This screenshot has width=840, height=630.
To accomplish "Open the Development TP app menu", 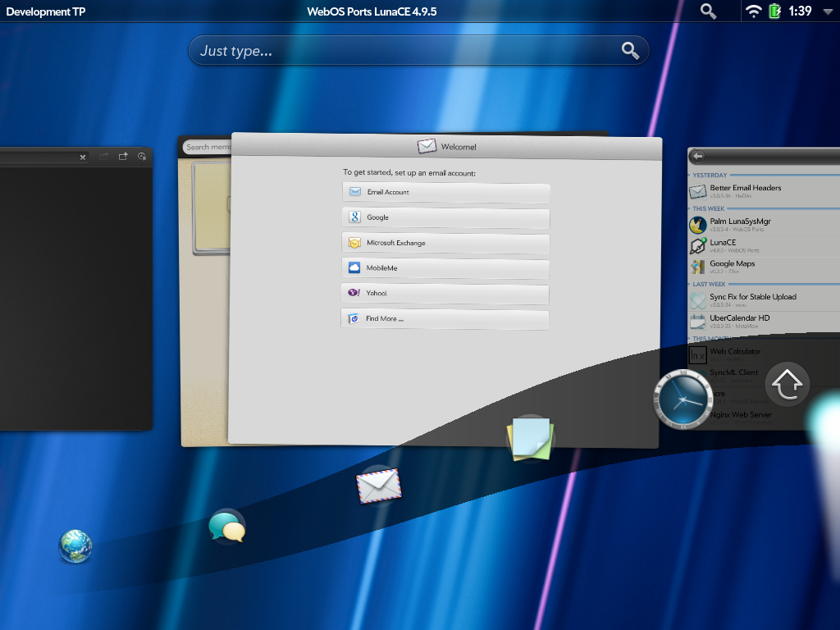I will (x=46, y=11).
